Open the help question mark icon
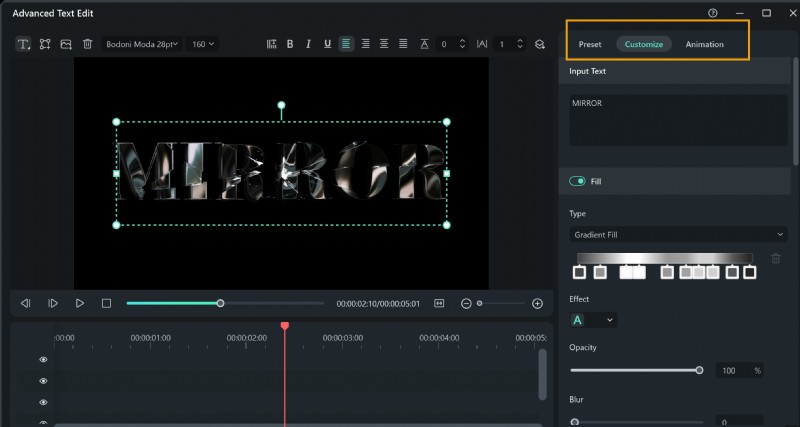 point(713,13)
